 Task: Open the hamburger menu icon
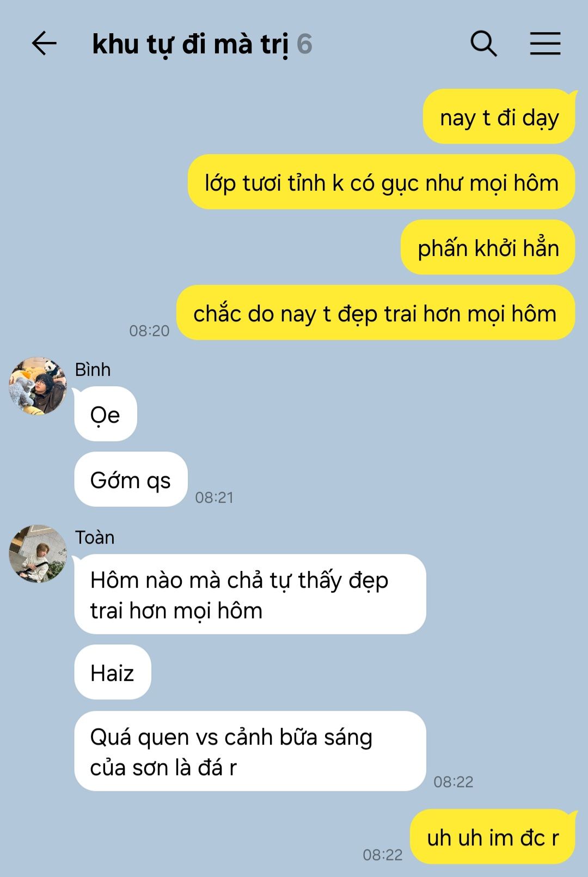click(x=545, y=44)
